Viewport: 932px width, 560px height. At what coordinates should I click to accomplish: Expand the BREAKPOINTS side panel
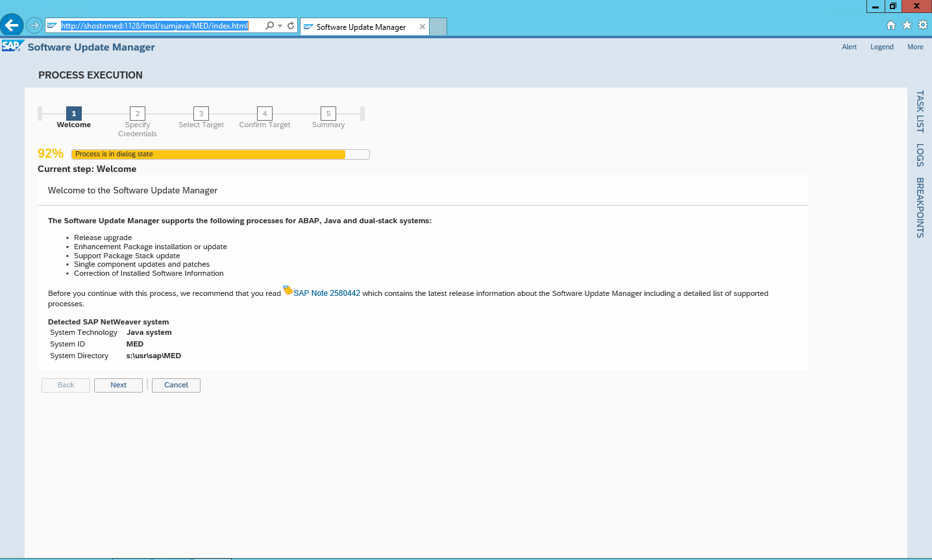[x=920, y=208]
